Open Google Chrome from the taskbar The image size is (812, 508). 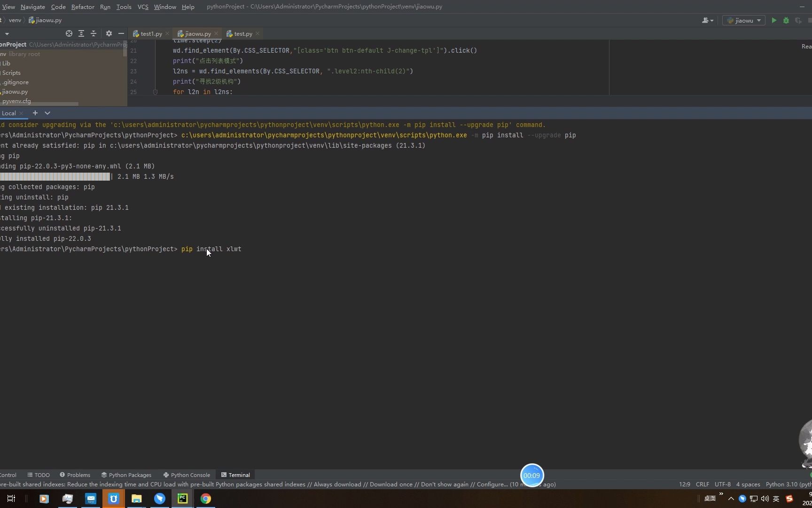click(x=206, y=499)
